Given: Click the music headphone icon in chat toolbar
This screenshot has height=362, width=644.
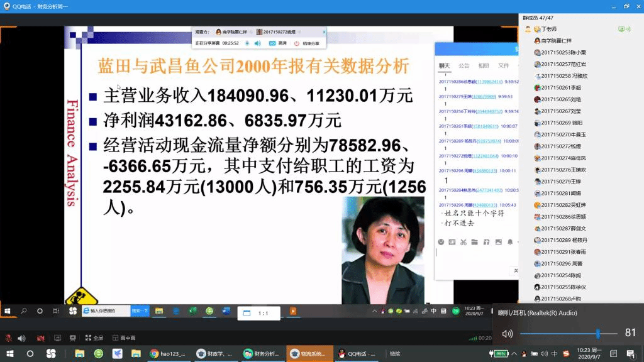Looking at the screenshot, I should click(x=486, y=242).
